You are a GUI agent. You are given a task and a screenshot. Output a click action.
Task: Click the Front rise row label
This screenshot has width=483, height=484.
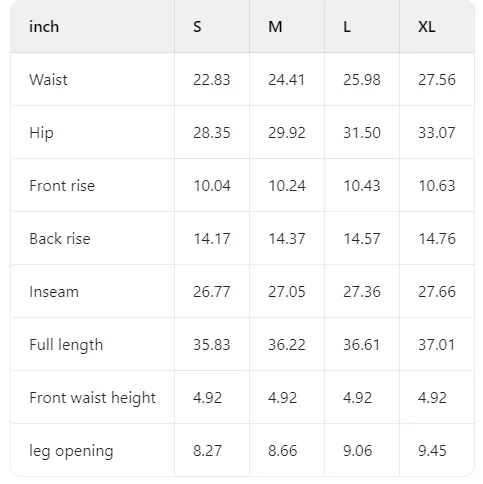(x=62, y=186)
